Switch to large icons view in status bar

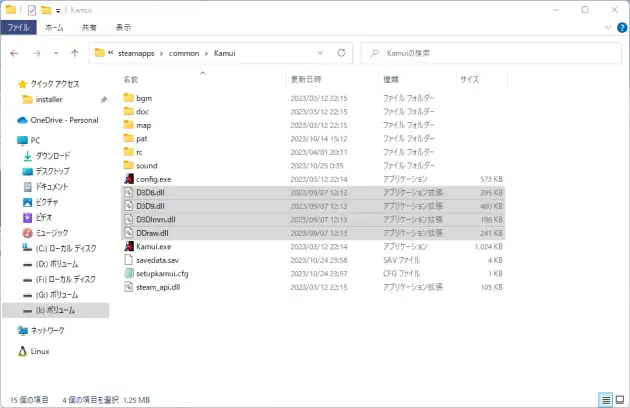coord(619,399)
